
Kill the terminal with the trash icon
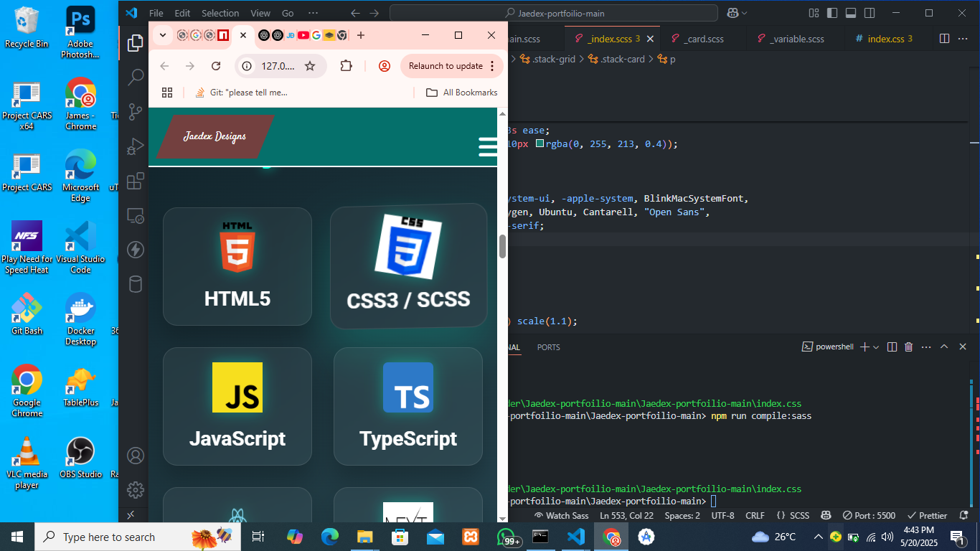(908, 347)
